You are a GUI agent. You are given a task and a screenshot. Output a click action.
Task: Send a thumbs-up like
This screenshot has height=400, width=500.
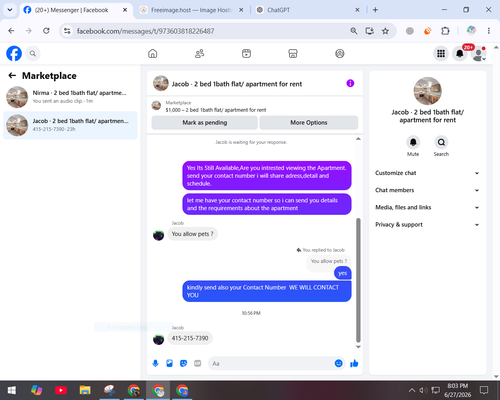(x=354, y=363)
